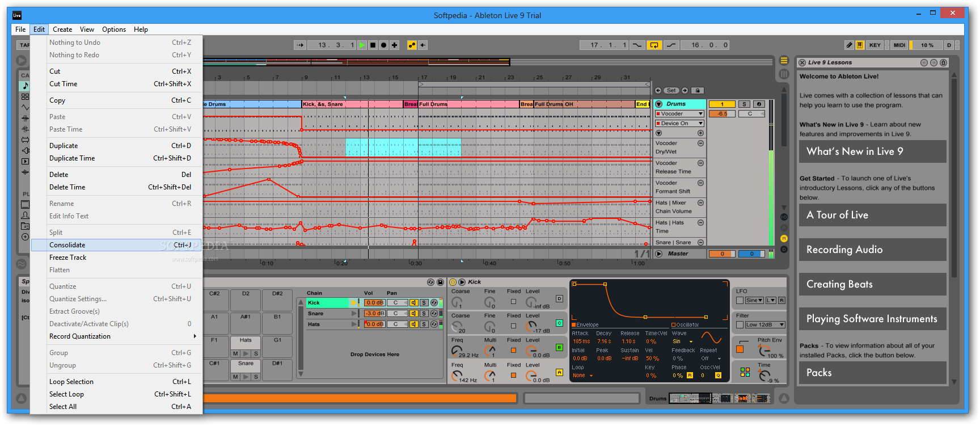980x426 pixels.
Task: Open the File menu
Action: [x=20, y=29]
